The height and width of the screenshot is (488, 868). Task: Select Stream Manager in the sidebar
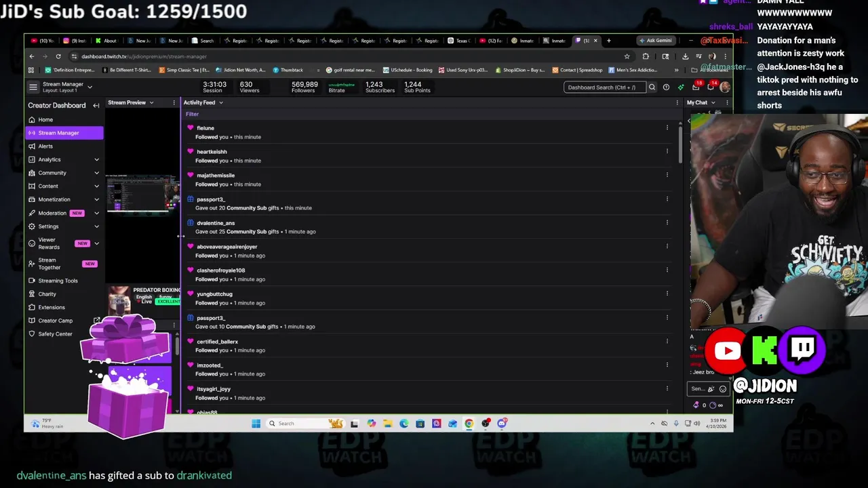click(64, 133)
